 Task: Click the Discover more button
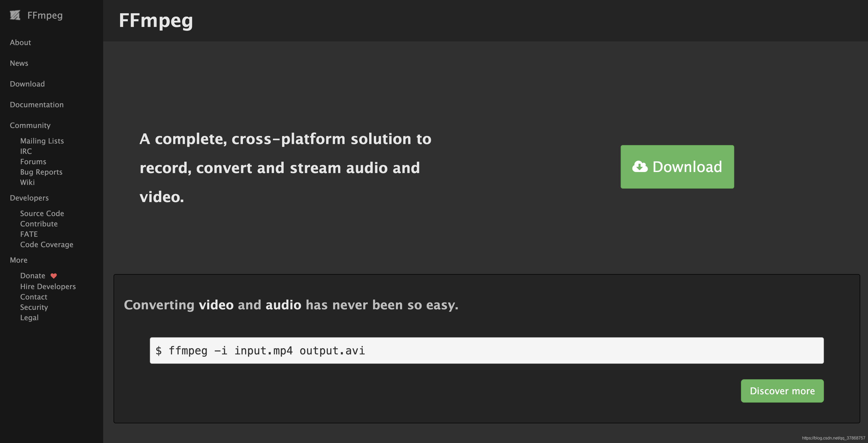782,390
